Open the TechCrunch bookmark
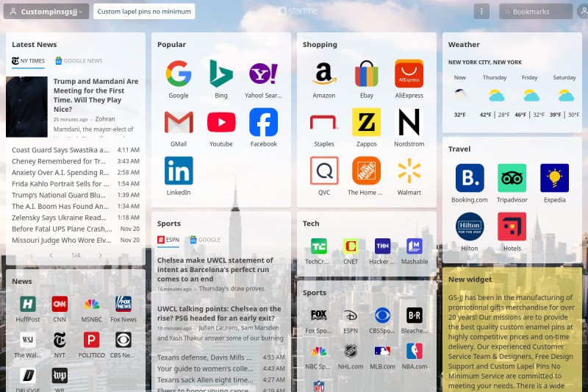Image resolution: width=588 pixels, height=392 pixels. (319, 246)
